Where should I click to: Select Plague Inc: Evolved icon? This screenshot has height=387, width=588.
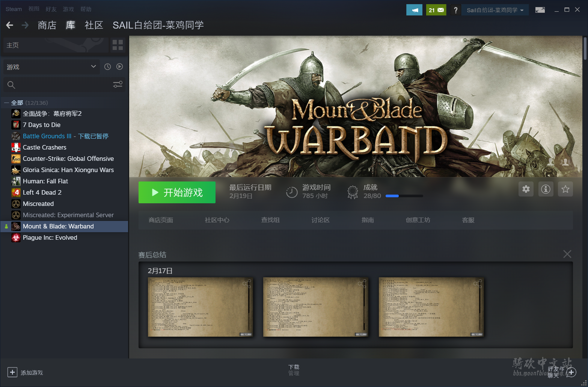(x=16, y=237)
